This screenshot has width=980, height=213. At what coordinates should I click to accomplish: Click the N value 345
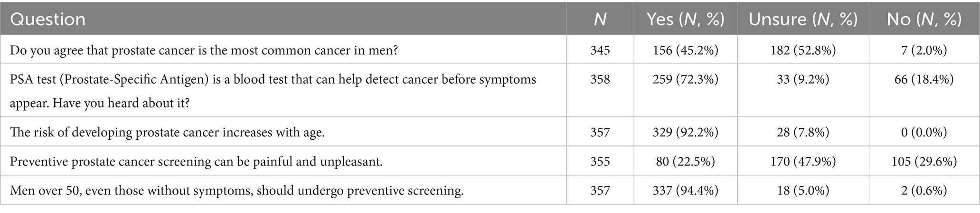tap(600, 49)
